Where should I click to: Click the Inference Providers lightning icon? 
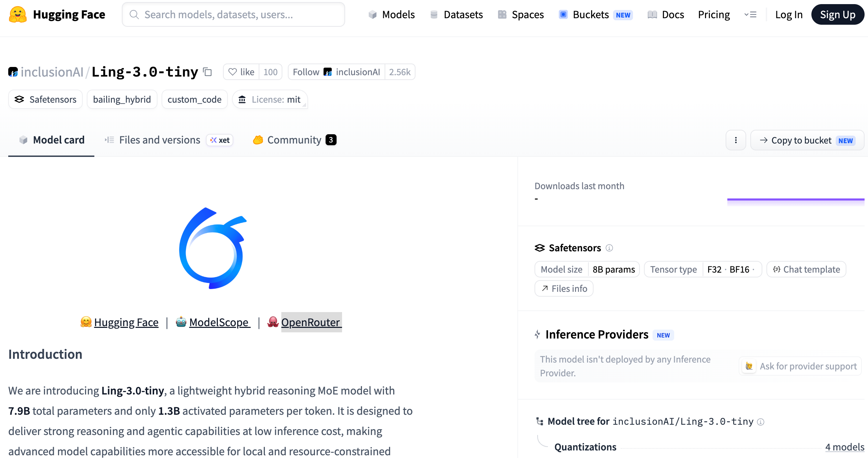(x=538, y=334)
